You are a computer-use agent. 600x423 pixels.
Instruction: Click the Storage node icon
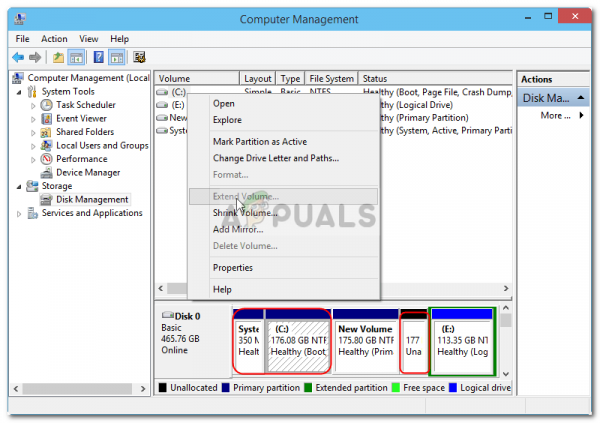(32, 186)
